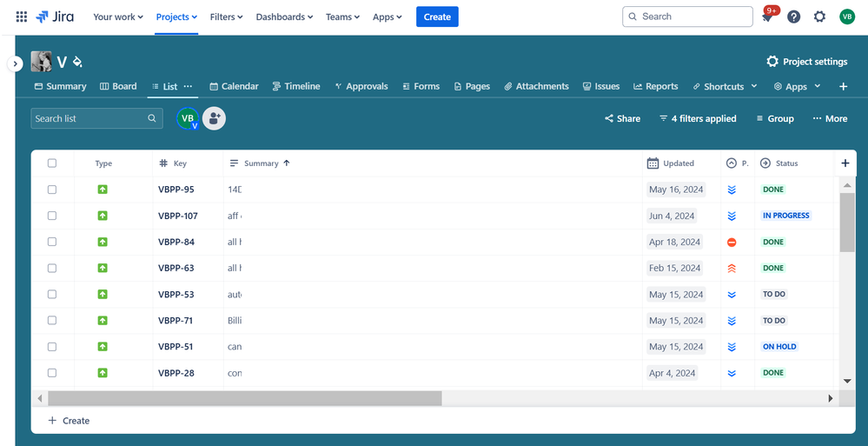Click the vertical scrollbar down arrow
868x446 pixels.
click(847, 381)
